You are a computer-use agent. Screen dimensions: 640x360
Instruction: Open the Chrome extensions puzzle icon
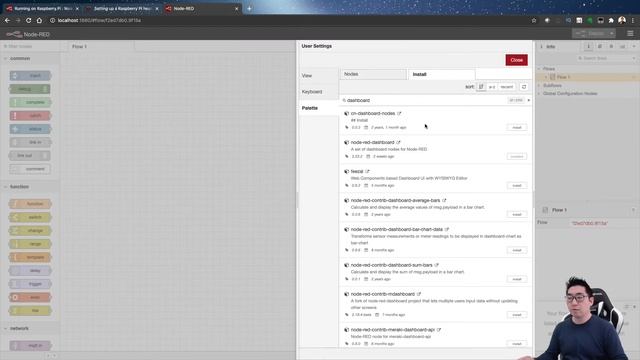611,20
